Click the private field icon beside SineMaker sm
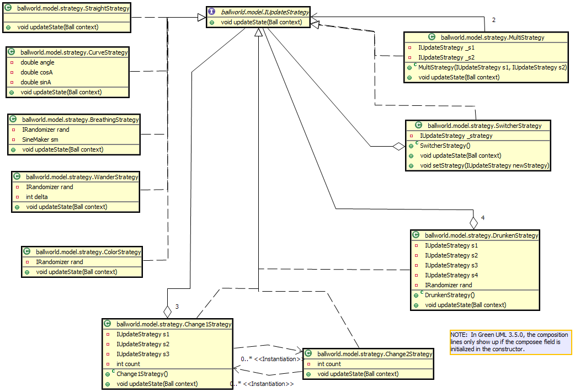This screenshot has width=575, height=392. point(13,139)
